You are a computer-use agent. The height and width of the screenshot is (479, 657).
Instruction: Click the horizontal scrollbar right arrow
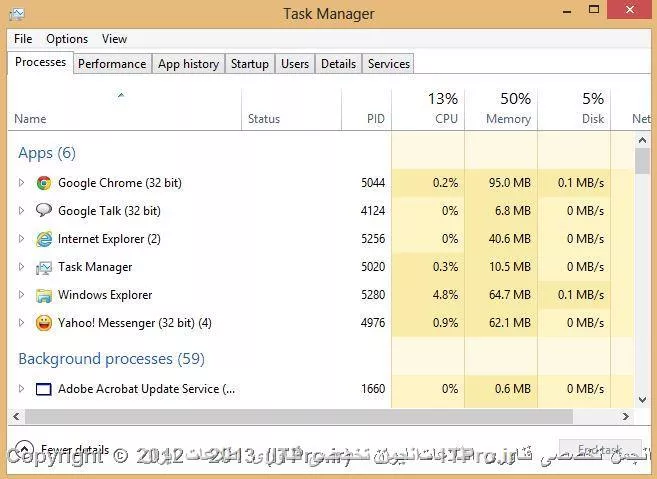[626, 416]
